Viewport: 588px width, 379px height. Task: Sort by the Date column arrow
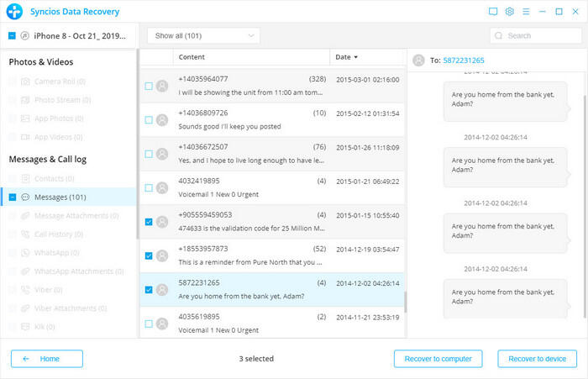click(x=355, y=57)
